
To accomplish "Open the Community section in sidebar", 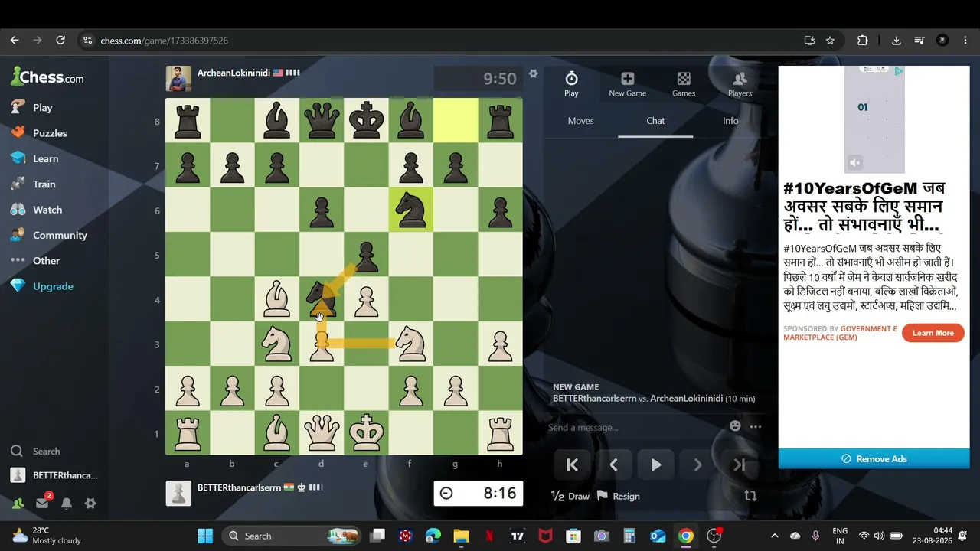I will click(49, 235).
